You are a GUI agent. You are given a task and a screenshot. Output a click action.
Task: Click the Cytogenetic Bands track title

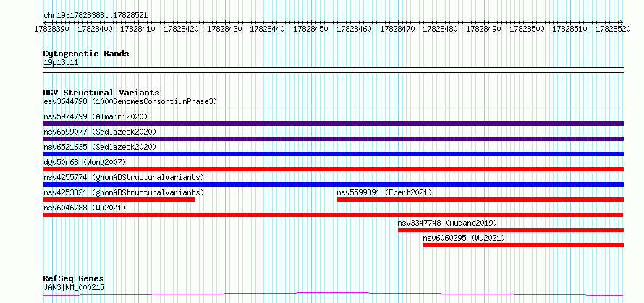pos(86,54)
